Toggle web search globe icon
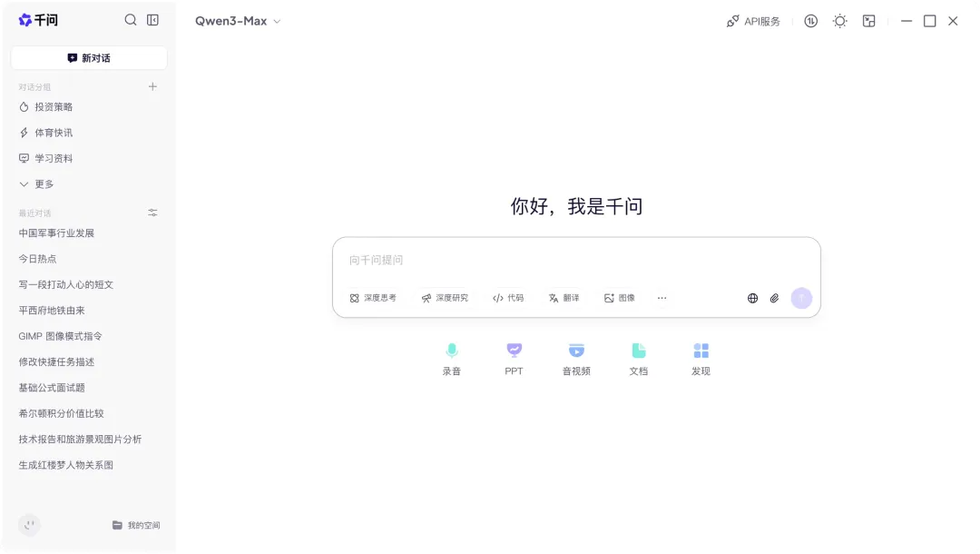Image resolution: width=980 pixels, height=554 pixels. click(x=752, y=298)
